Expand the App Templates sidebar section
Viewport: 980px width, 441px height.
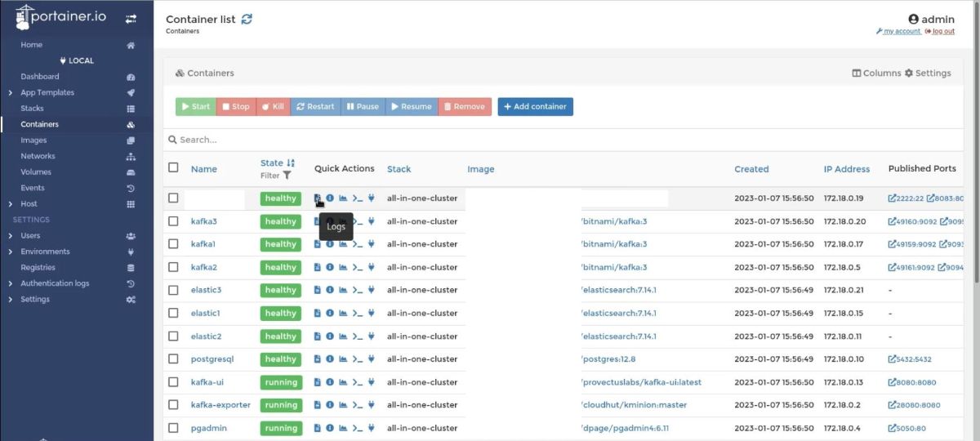coord(10,93)
